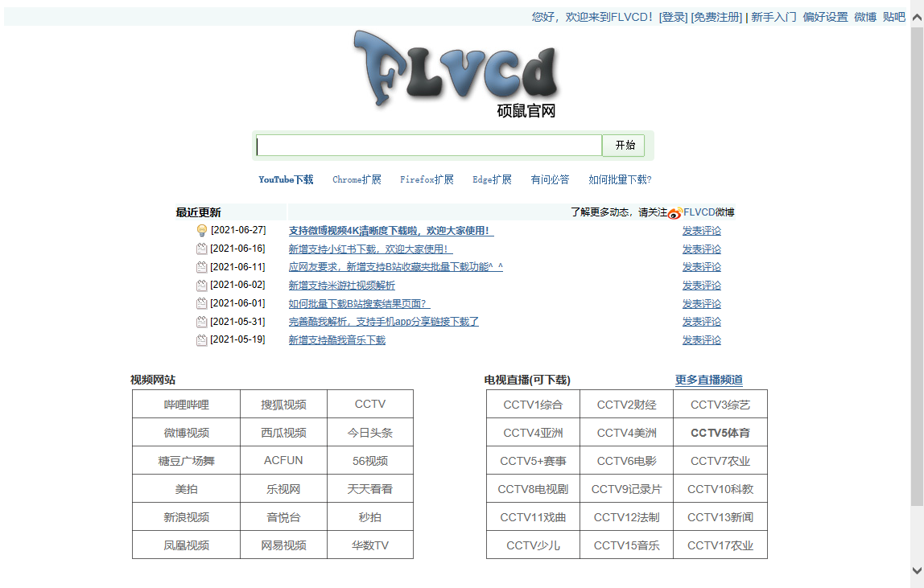Focus the video URL search box
The width and height of the screenshot is (924, 588).
[x=429, y=146]
